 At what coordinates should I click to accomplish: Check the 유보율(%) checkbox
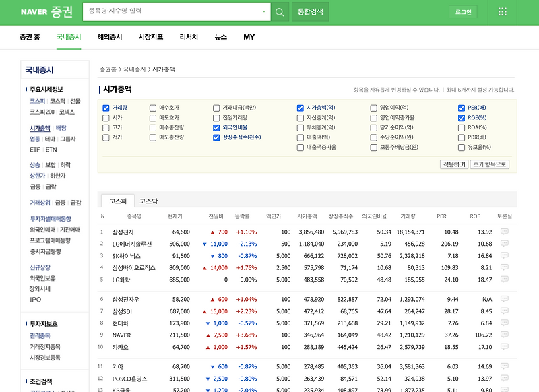[462, 148]
